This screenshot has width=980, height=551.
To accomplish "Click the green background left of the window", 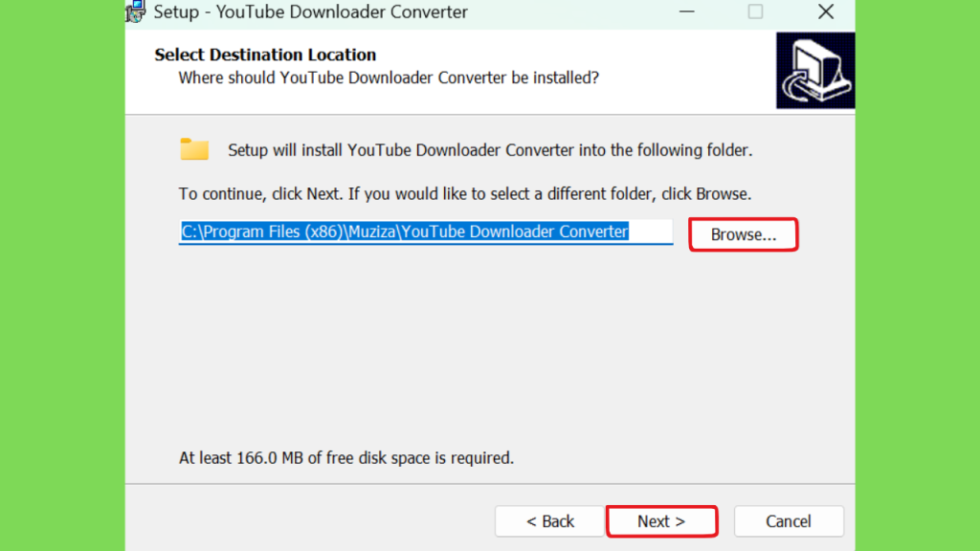I will click(x=62, y=275).
